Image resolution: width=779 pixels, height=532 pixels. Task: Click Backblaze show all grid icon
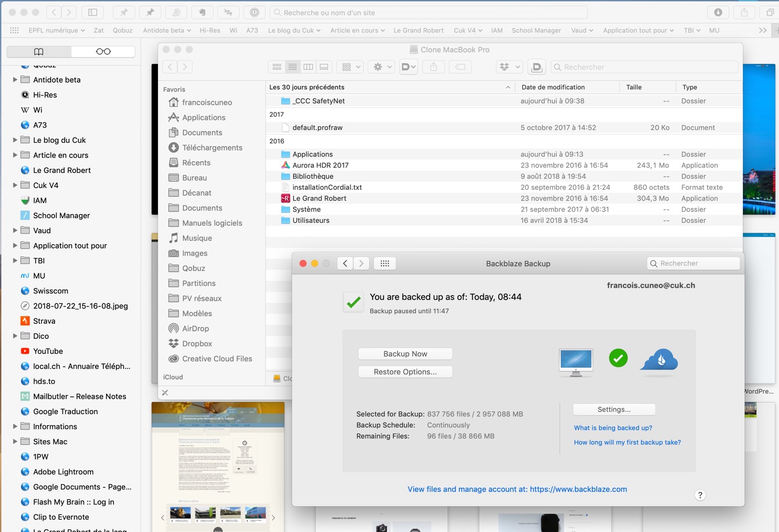point(384,263)
